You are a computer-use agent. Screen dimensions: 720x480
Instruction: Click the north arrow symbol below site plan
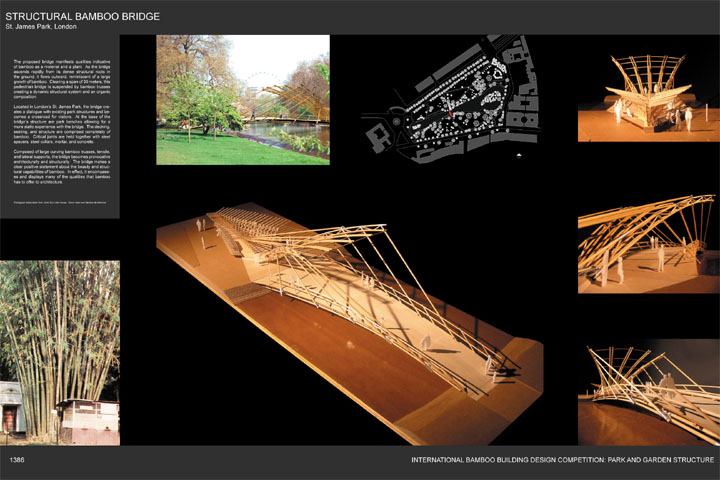[x=517, y=156]
